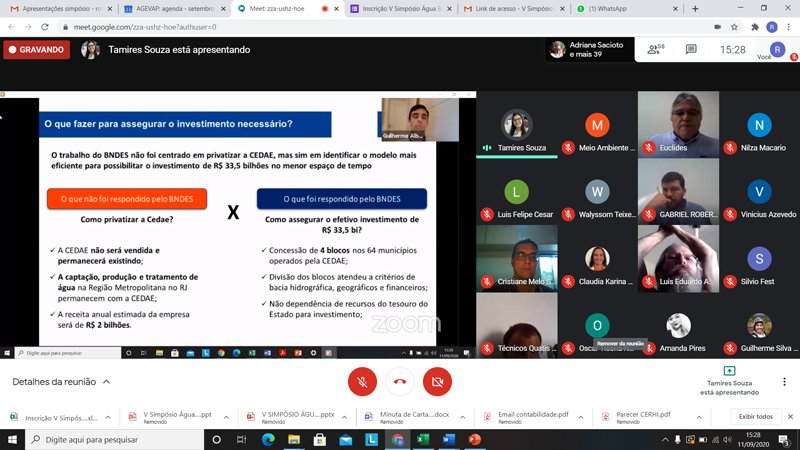The height and width of the screenshot is (450, 800).
Task: Click Tamires Souza está apresentando screen-share button
Action: pyautogui.click(x=728, y=380)
